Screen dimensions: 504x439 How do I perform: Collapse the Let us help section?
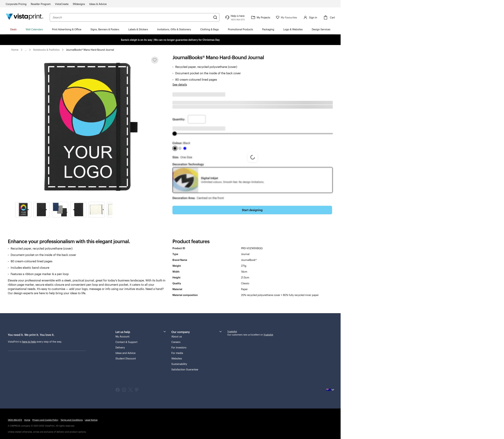165,332
